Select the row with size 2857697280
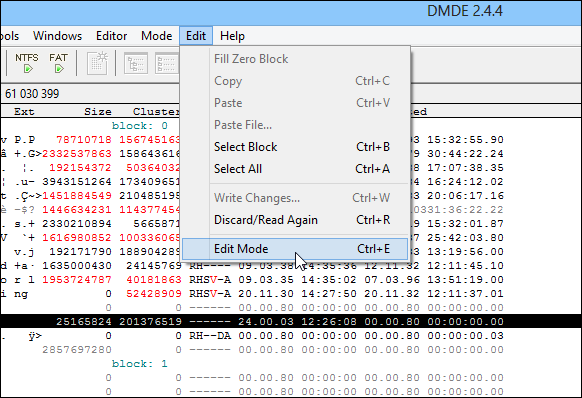The width and height of the screenshot is (582, 398). pos(291,350)
